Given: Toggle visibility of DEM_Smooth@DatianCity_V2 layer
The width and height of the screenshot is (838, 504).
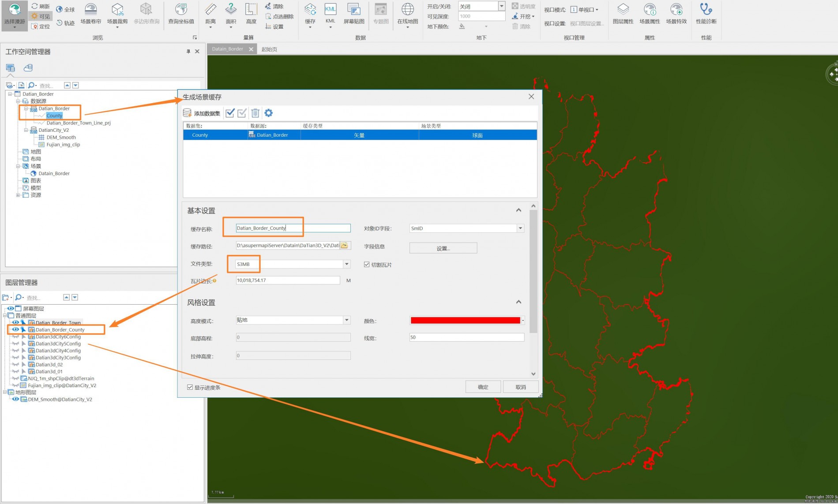Looking at the screenshot, I should tap(15, 399).
